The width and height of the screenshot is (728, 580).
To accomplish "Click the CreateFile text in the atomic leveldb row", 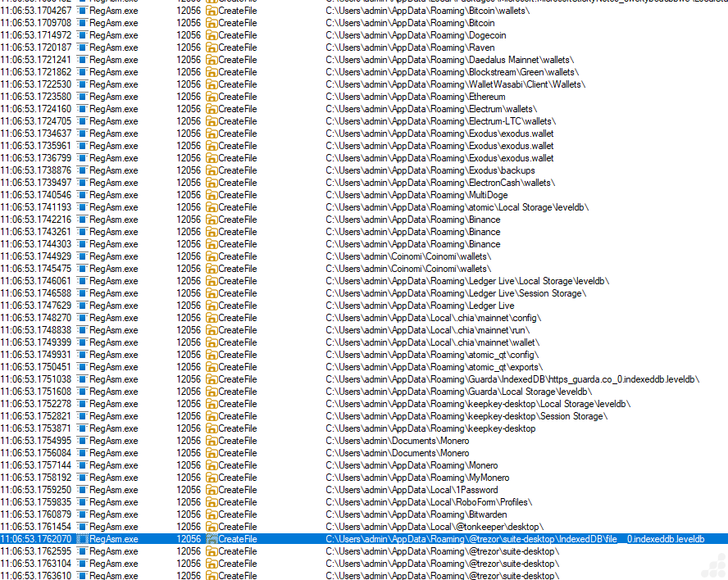I will point(238,207).
